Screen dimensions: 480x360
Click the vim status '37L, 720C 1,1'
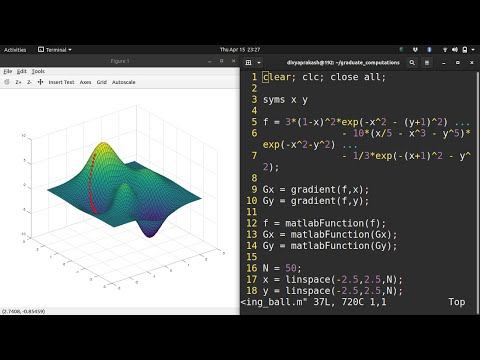(350, 302)
